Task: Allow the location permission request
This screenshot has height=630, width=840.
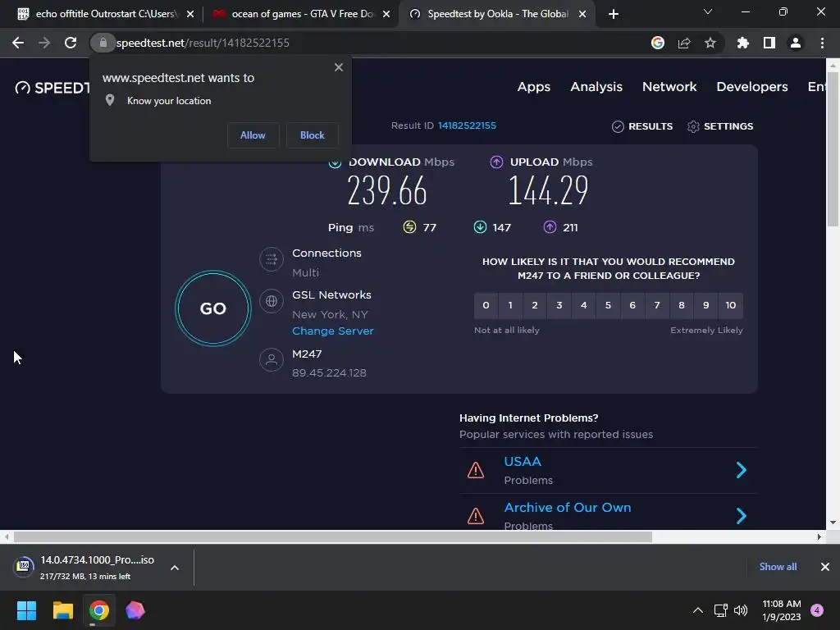Action: coord(253,135)
